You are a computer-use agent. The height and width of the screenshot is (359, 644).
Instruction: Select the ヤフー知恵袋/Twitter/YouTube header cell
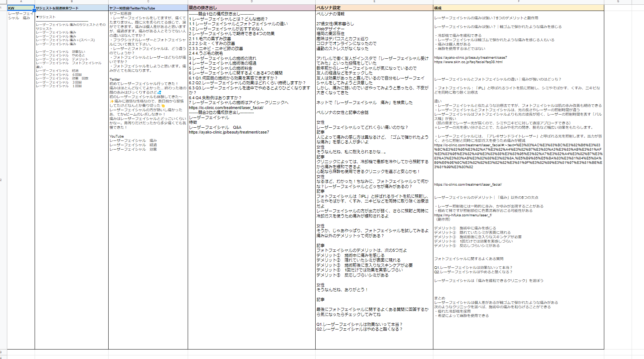(148, 8)
